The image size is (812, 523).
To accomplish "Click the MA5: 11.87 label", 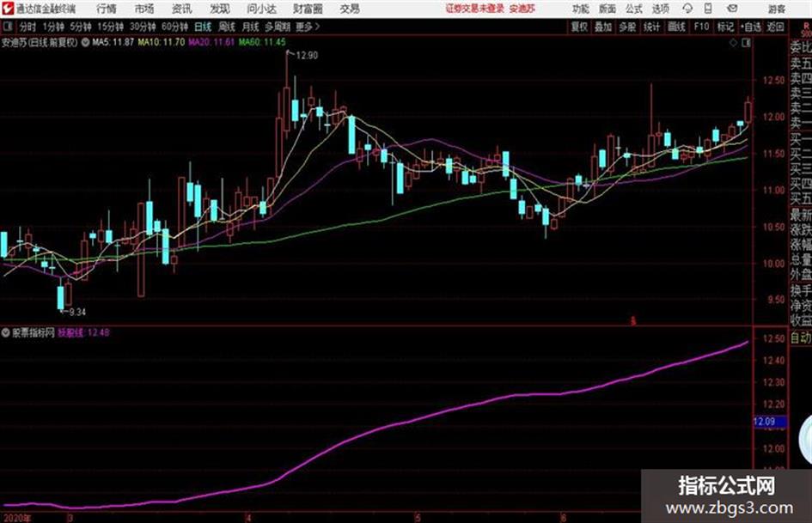I will coord(113,42).
